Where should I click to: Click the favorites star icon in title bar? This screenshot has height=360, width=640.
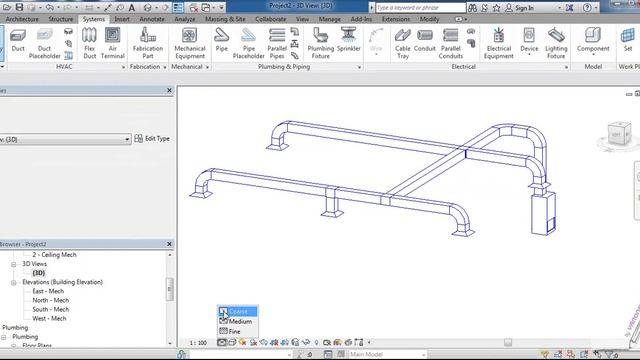click(x=496, y=8)
